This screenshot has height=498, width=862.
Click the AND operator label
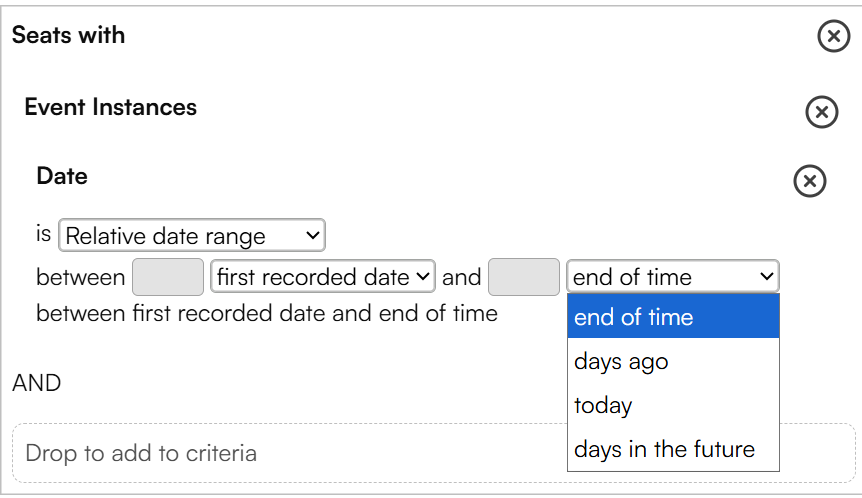tap(37, 383)
